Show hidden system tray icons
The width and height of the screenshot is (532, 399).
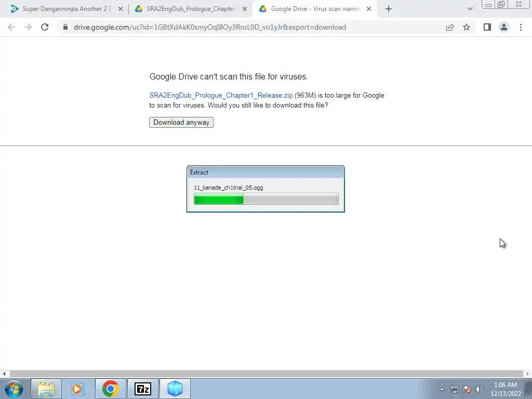pyautogui.click(x=442, y=389)
